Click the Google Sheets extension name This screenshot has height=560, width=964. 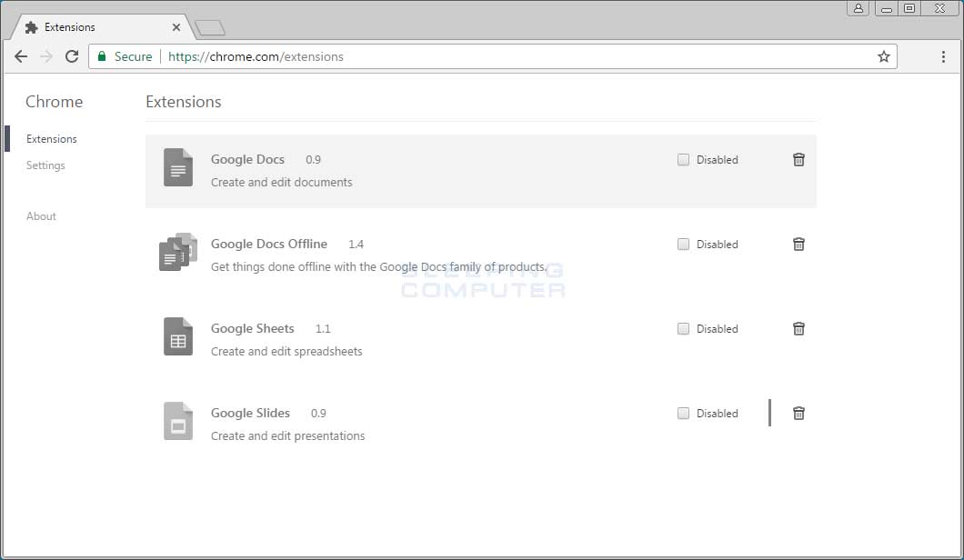253,328
